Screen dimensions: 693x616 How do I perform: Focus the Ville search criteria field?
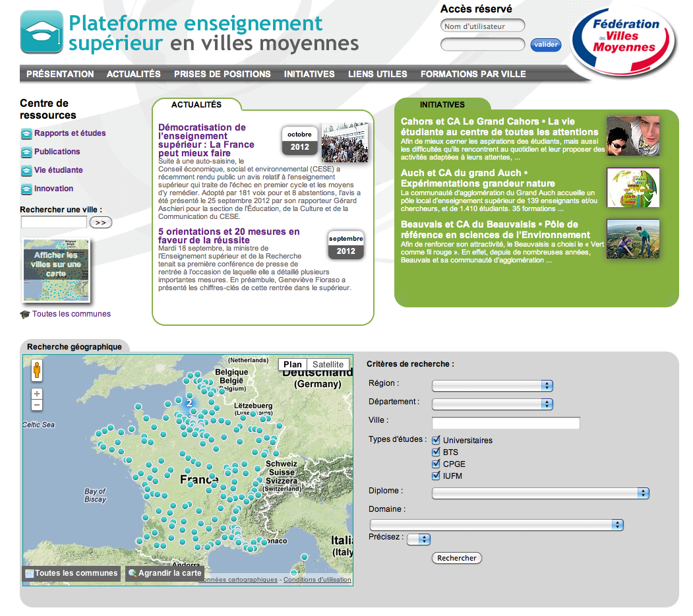[x=506, y=423]
